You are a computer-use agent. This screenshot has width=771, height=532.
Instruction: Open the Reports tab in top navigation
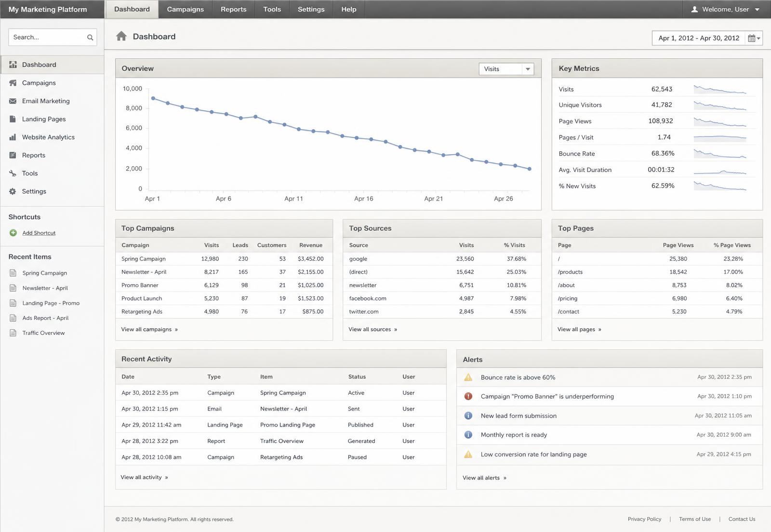point(234,9)
